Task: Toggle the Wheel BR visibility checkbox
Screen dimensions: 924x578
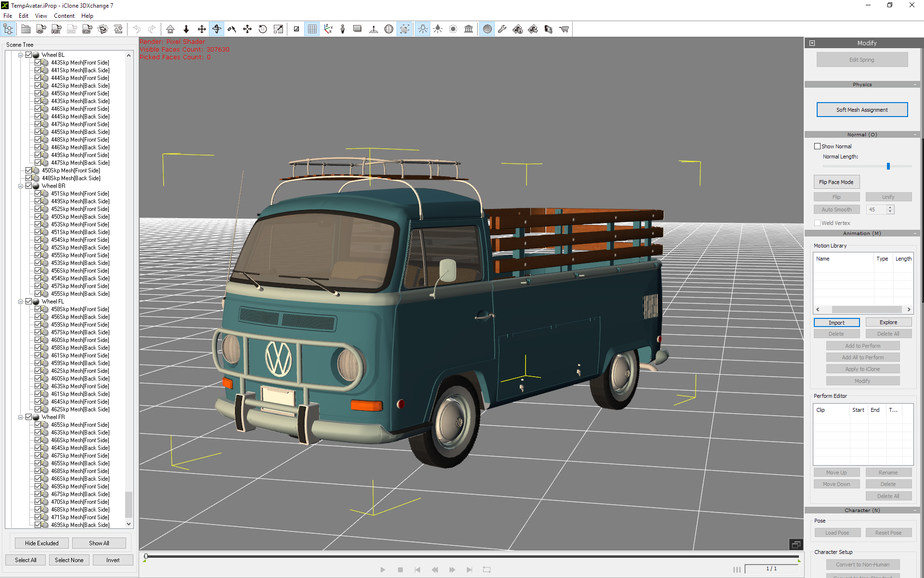Action: pyautogui.click(x=28, y=186)
